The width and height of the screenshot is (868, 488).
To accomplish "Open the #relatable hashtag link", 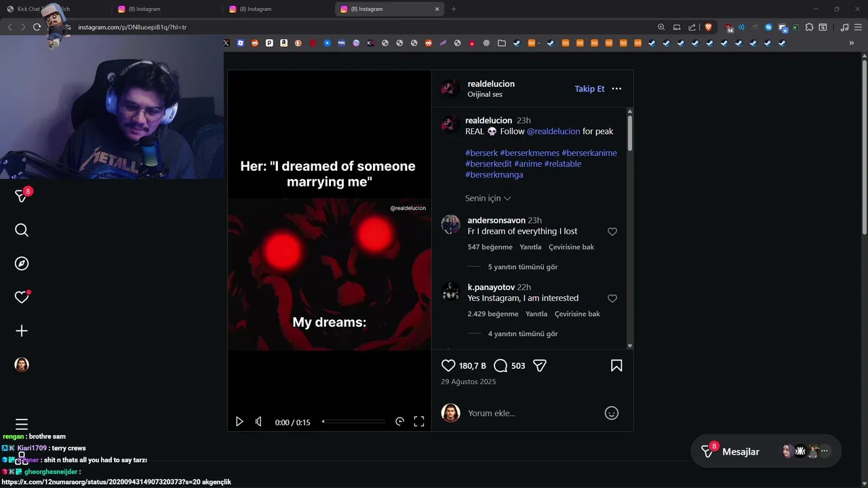I will point(563,163).
